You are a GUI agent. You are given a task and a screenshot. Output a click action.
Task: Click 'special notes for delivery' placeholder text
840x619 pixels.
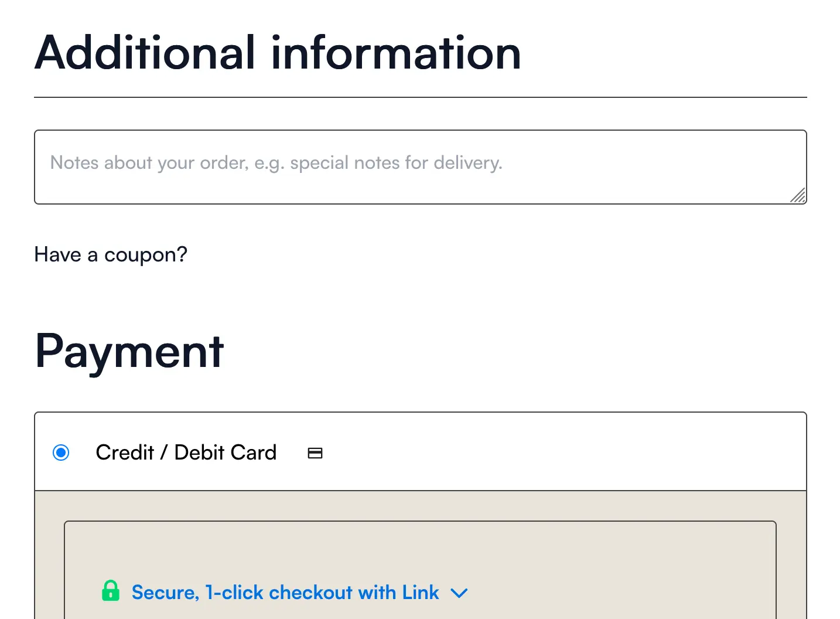[x=396, y=163]
